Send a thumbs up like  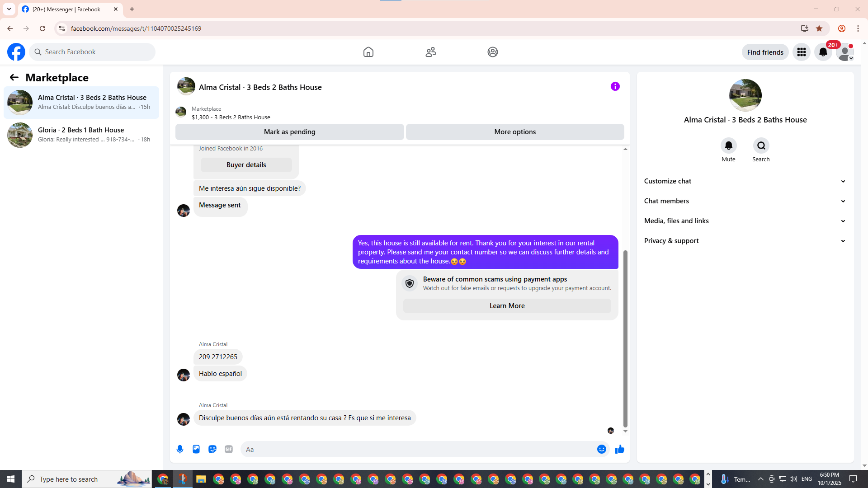click(x=620, y=449)
